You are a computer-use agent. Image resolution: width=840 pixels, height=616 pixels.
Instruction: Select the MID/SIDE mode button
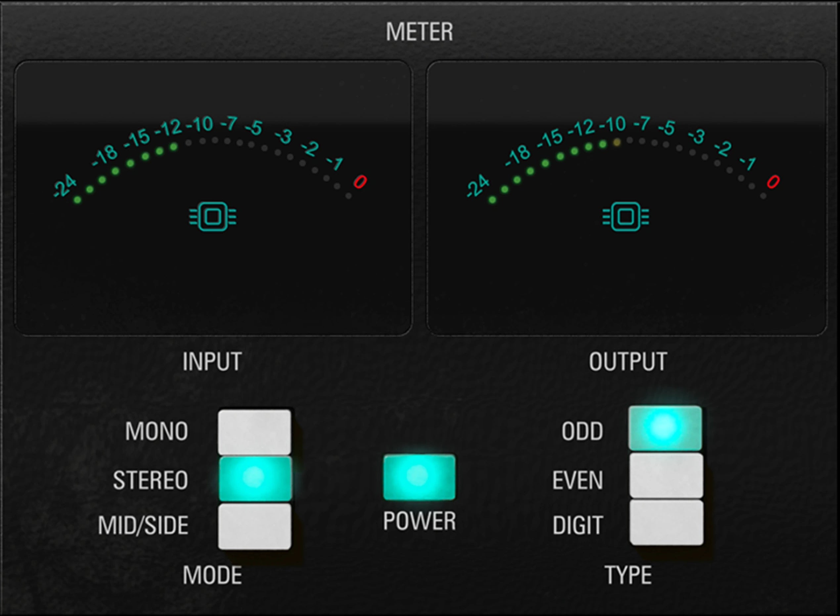point(255,526)
